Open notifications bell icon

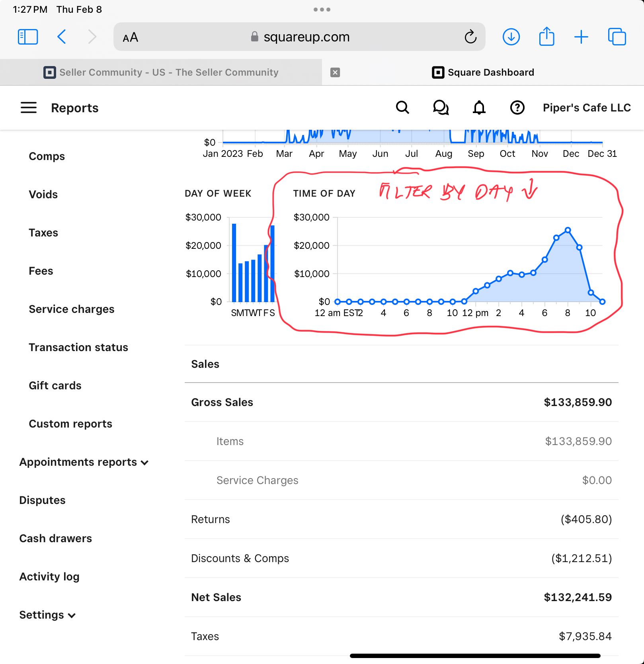(479, 107)
